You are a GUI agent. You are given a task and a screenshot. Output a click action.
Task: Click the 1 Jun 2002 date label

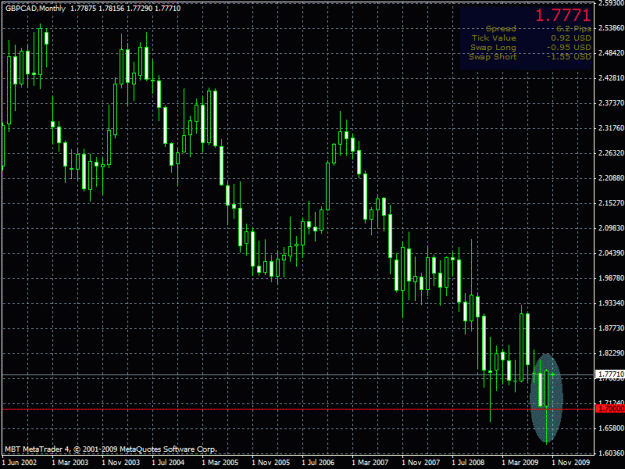click(19, 462)
